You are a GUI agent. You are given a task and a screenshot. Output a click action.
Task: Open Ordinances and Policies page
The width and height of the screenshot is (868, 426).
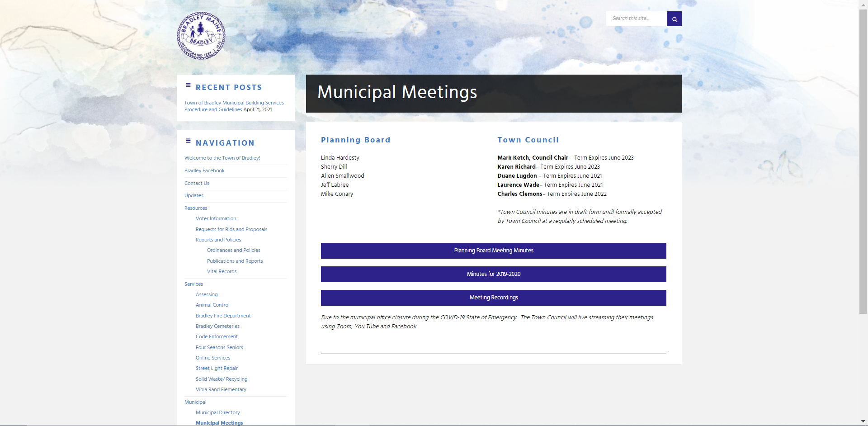pyautogui.click(x=233, y=250)
